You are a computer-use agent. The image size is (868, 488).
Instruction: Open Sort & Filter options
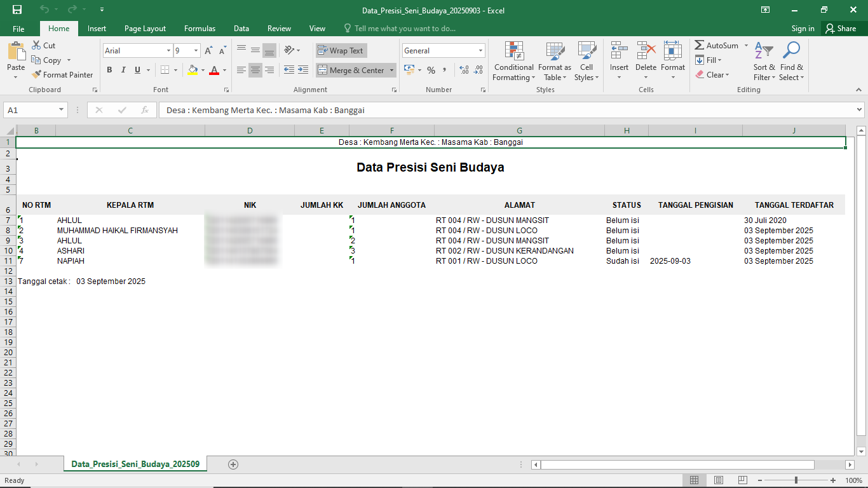(x=765, y=62)
